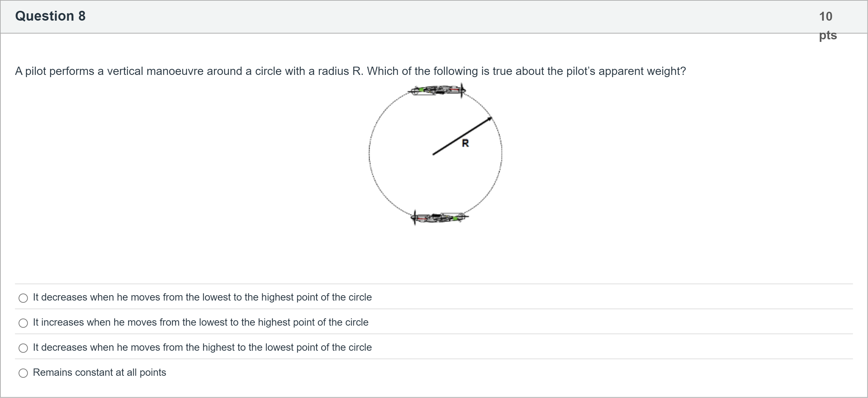Choose "It increases when he moves from the lowest to the highest point" option
Screen dimensions: 868x398
23,323
